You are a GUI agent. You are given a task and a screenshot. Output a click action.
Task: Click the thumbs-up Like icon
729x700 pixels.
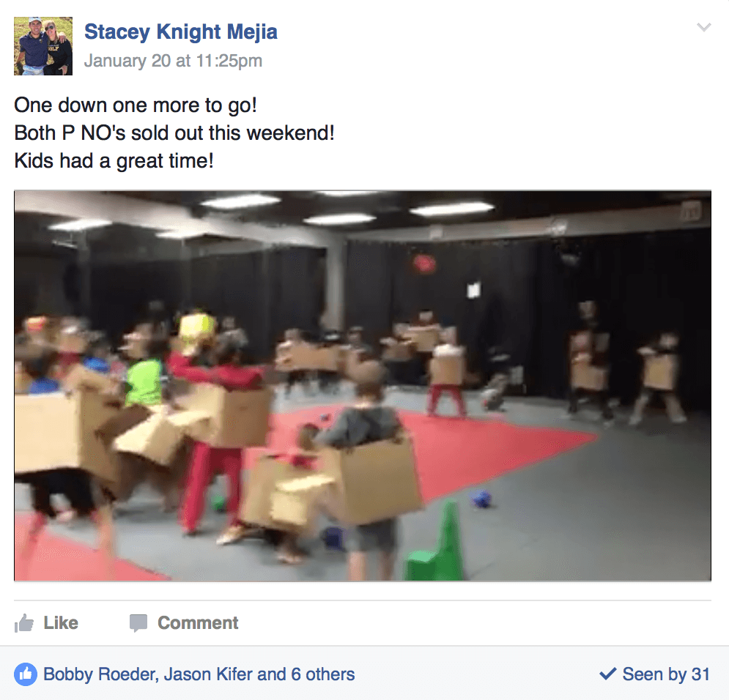click(x=23, y=623)
